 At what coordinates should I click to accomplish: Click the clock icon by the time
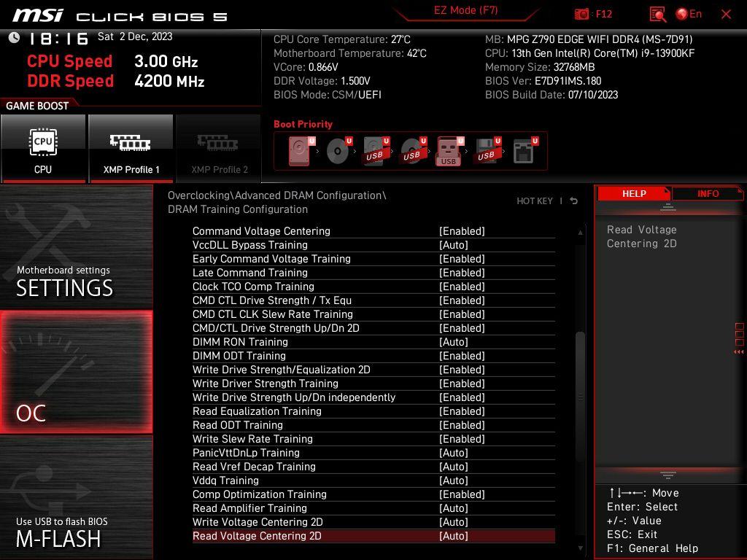(14, 38)
